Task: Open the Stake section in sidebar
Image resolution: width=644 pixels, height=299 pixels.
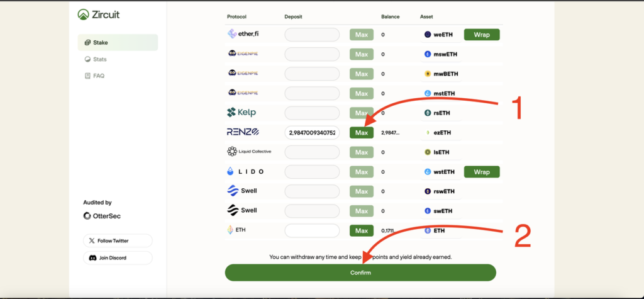Action: (x=118, y=42)
